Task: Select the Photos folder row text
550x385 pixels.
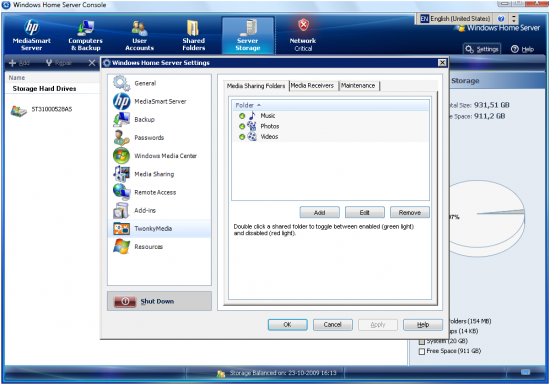Action: pos(270,126)
